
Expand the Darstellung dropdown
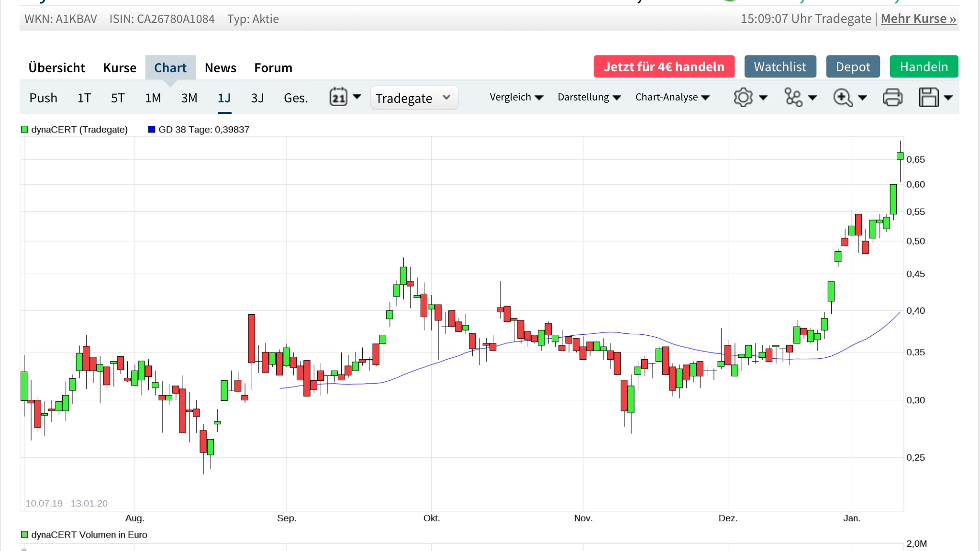click(589, 98)
